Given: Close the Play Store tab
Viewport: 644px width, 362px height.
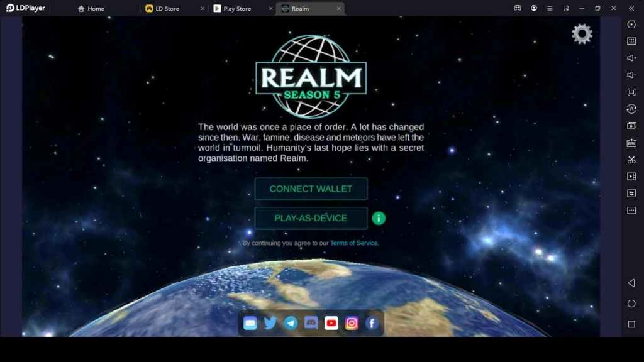Looking at the screenshot, I should click(x=270, y=9).
